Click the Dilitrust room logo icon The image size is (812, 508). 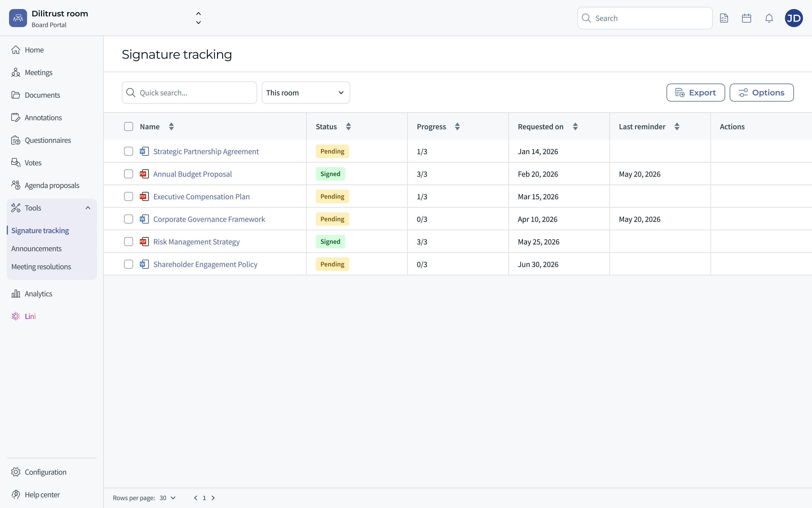(18, 18)
